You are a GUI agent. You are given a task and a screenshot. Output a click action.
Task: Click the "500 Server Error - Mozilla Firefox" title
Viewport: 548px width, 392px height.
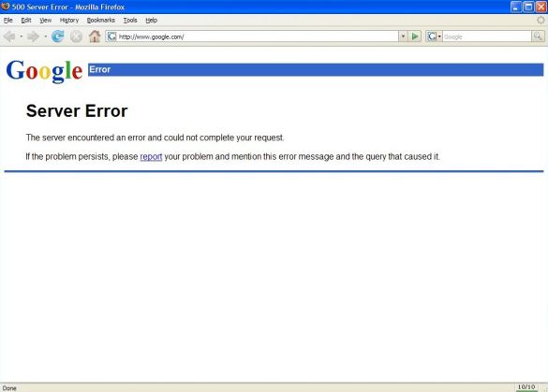point(68,7)
